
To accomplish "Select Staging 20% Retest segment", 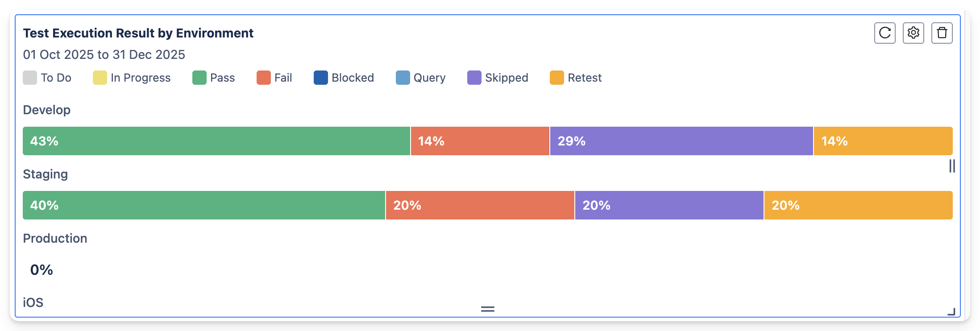I will [858, 205].
